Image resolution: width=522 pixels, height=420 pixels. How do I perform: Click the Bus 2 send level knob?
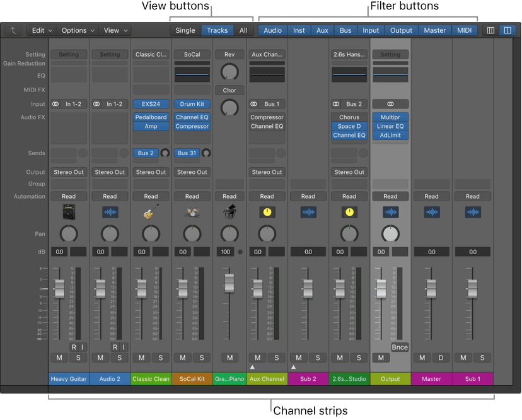[x=165, y=153]
